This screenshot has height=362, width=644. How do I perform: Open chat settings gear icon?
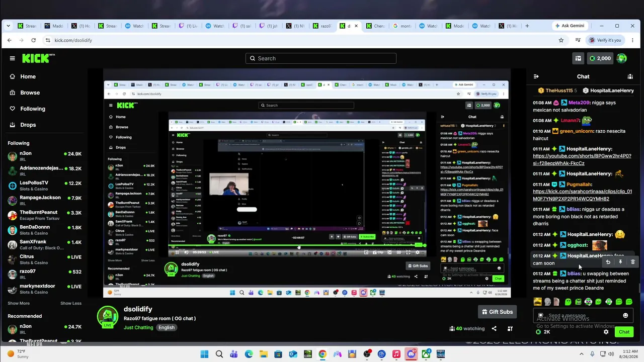tap(606, 332)
